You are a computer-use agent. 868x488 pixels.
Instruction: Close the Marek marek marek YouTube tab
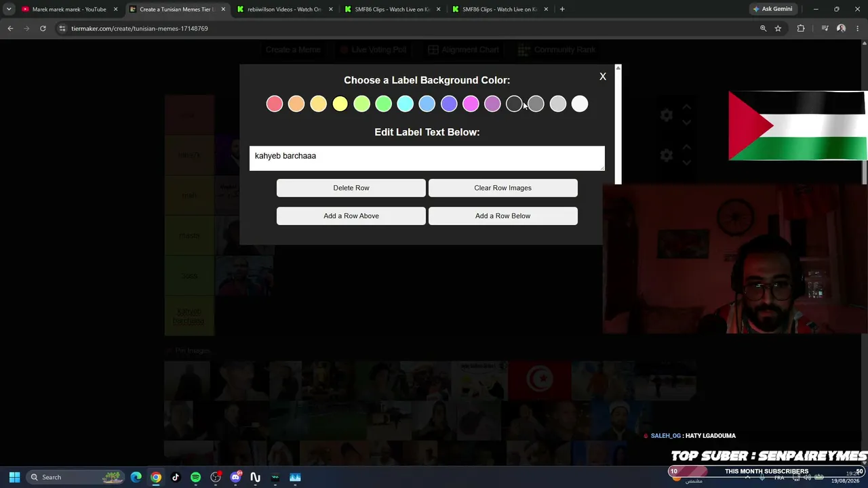tap(115, 9)
